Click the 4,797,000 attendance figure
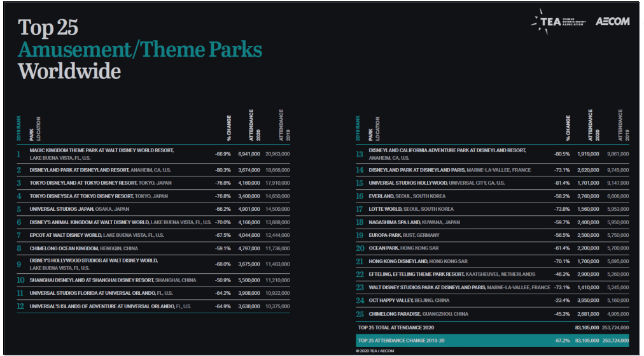Screen dimensions: 644x356 tap(249, 248)
